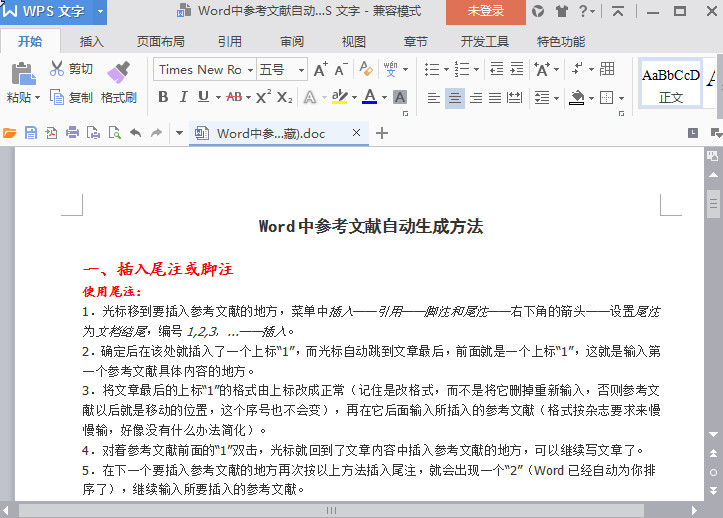Increase paragraph indent
The height and width of the screenshot is (518, 723).
(x=517, y=69)
